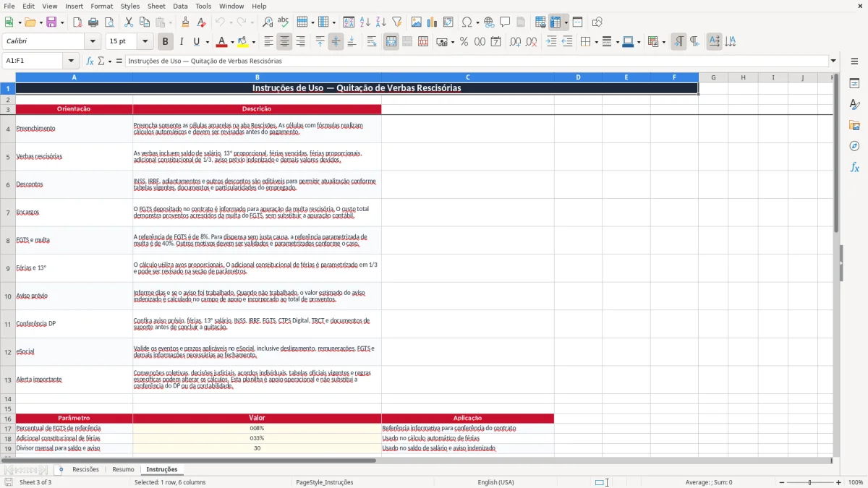Screen dimensions: 868x488
Task: Click the Spelling check abc icon
Action: 284,22
